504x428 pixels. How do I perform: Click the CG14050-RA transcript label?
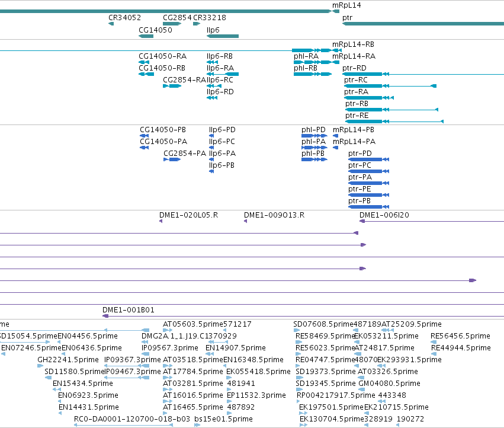click(163, 56)
